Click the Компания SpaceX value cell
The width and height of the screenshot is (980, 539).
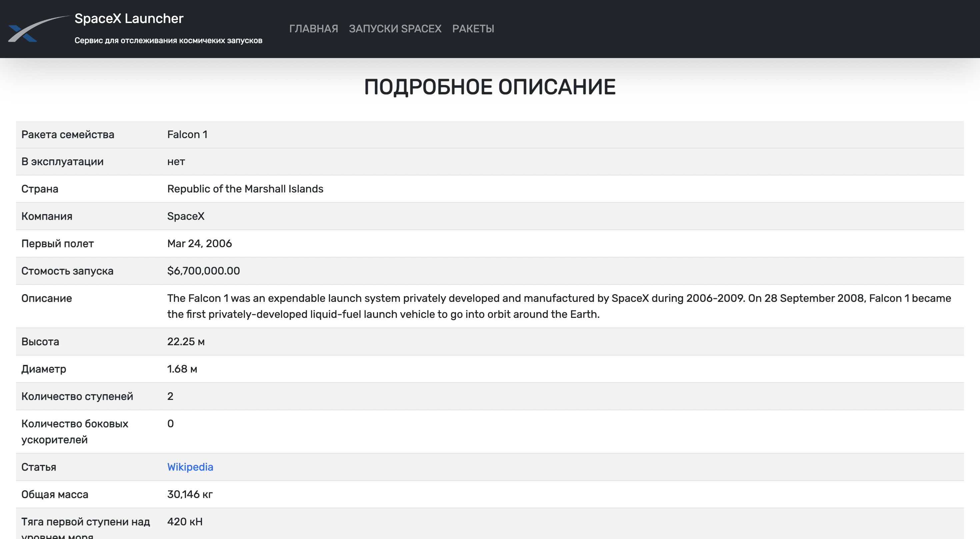[x=186, y=216]
